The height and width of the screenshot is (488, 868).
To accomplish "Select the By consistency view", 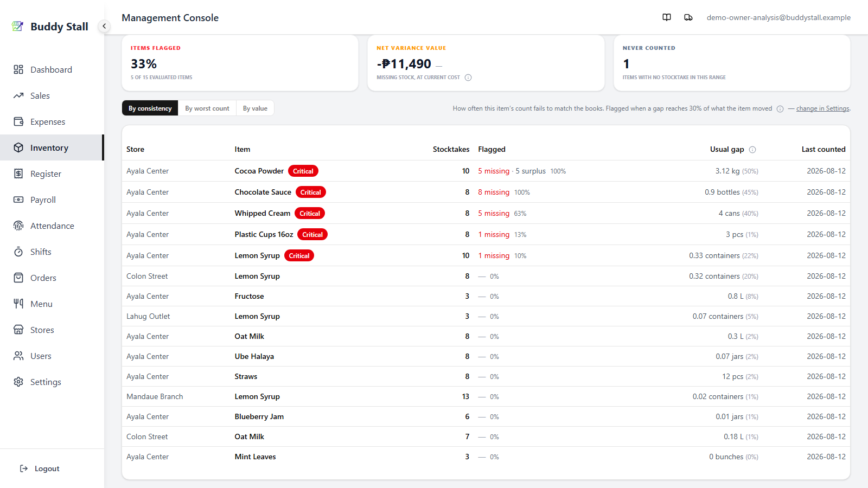I will tap(150, 108).
